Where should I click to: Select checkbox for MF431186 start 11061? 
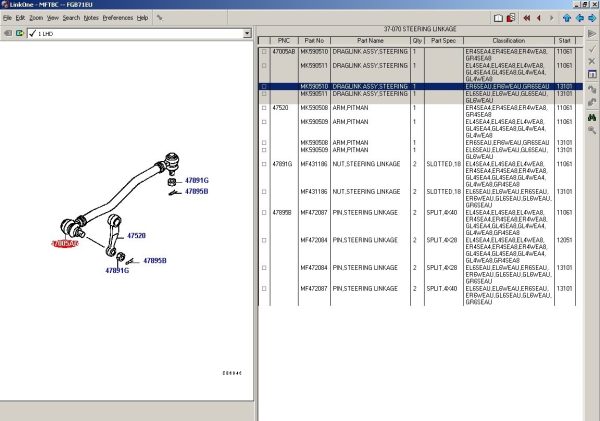[x=264, y=164]
